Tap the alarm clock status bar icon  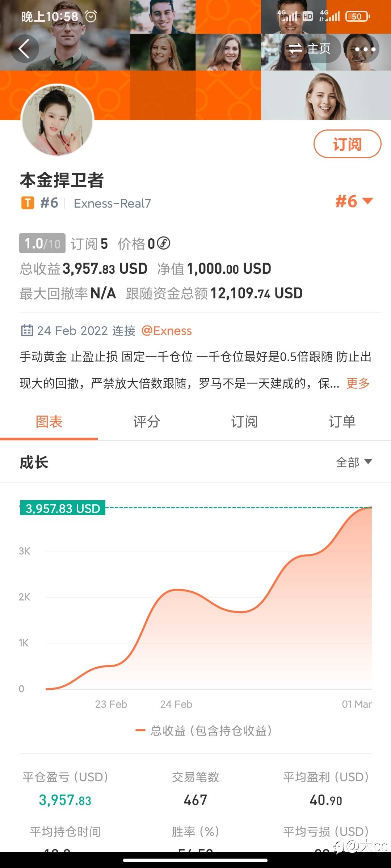(x=91, y=16)
